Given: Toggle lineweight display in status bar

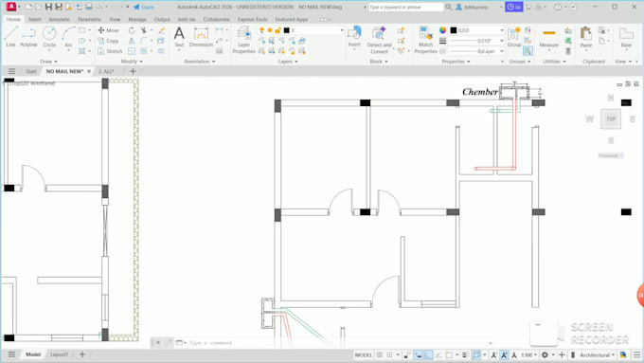Looking at the screenshot, I should (465, 354).
